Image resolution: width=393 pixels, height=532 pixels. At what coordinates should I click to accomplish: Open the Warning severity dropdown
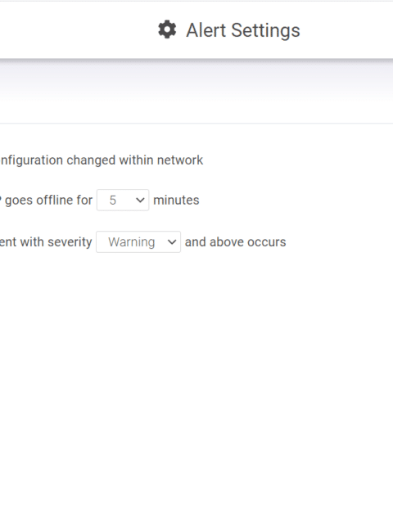click(x=138, y=242)
